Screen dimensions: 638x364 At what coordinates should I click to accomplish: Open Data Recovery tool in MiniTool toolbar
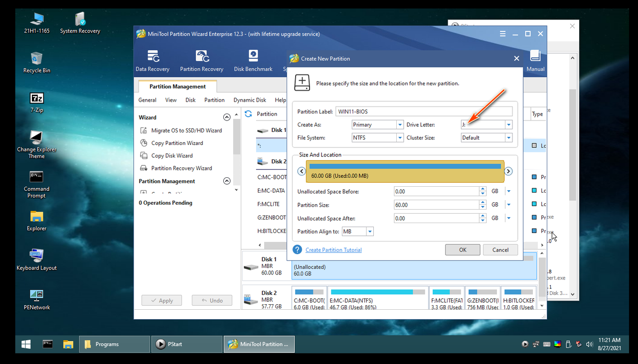tap(153, 61)
